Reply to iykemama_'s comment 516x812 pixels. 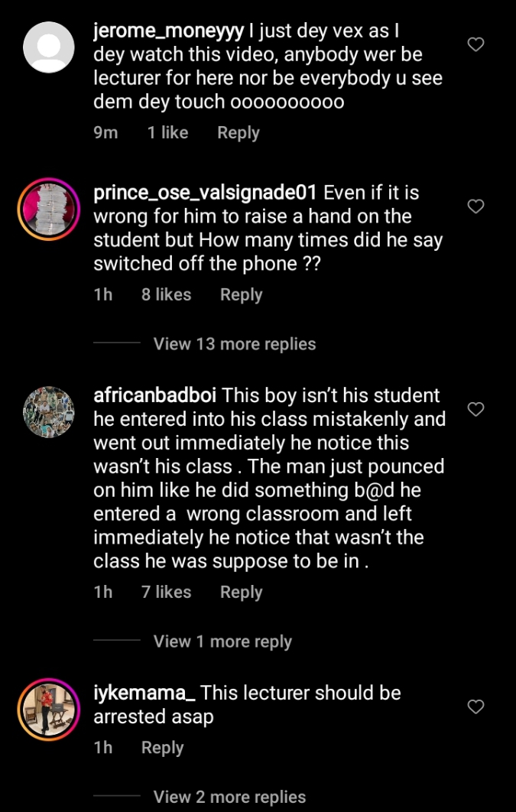[162, 748]
